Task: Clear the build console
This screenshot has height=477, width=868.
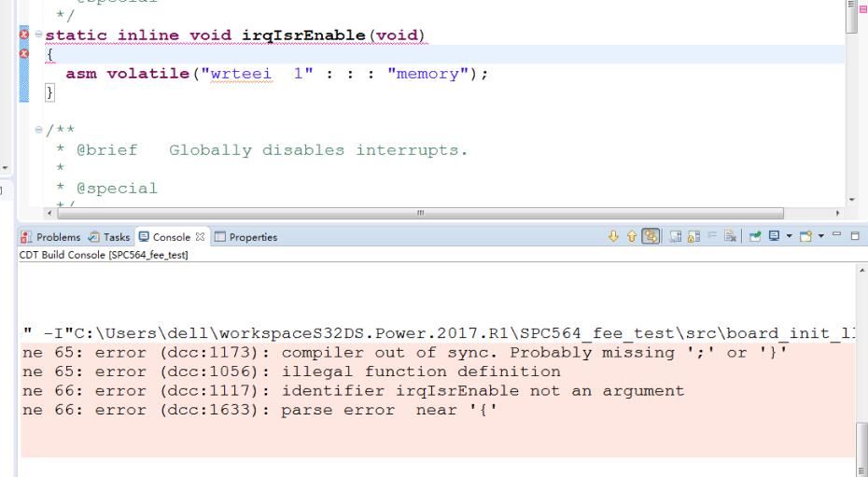Action: [x=730, y=237]
